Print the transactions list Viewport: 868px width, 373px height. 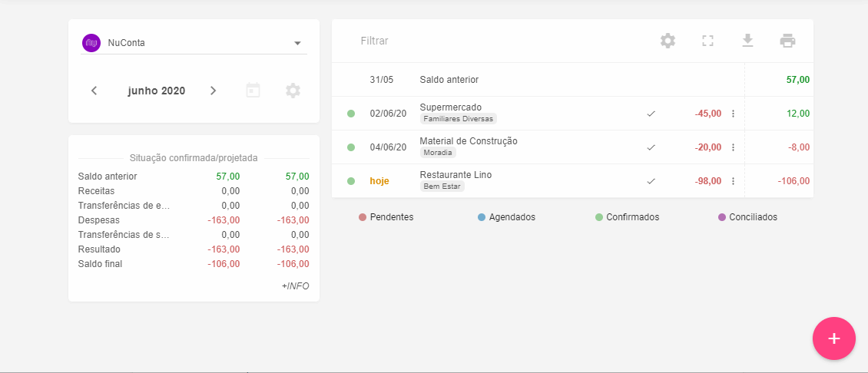coord(787,41)
